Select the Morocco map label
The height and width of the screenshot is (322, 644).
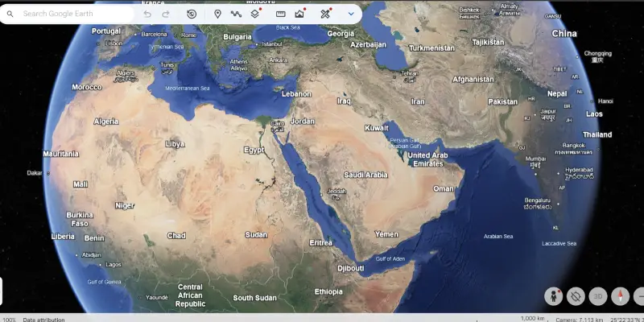(x=87, y=87)
